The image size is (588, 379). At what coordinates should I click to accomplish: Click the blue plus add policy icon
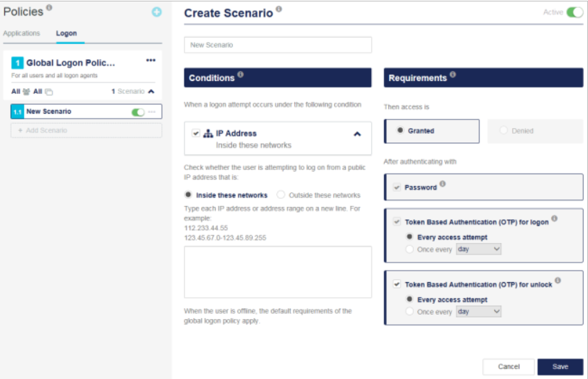[156, 12]
